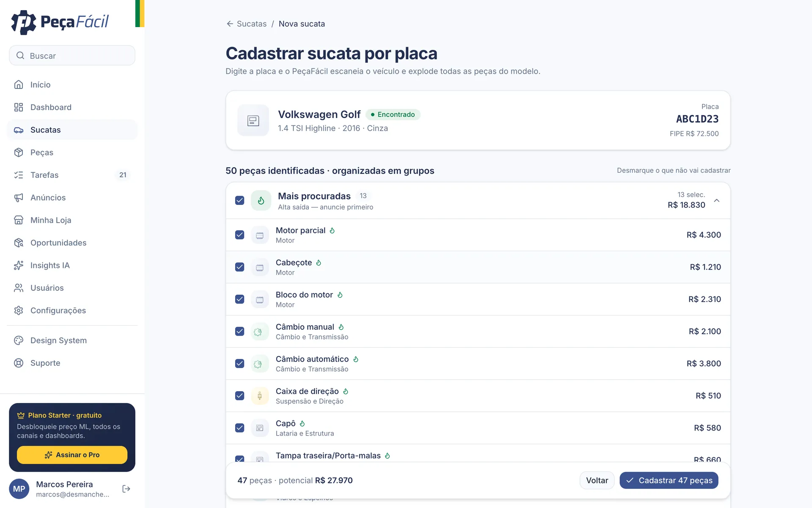This screenshot has height=508, width=812.
Task: Click the Tarefas checklist icon
Action: [x=19, y=175]
